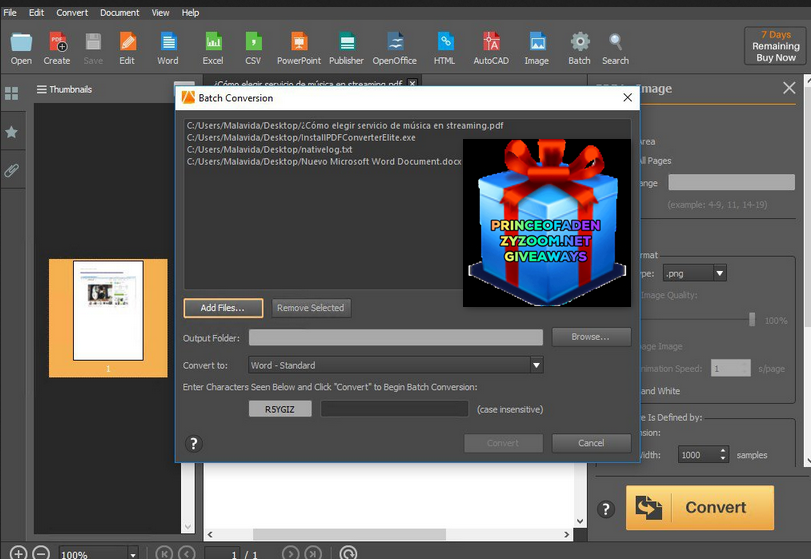
Task: Click the horizontal scrollbar of document view
Action: point(349,534)
